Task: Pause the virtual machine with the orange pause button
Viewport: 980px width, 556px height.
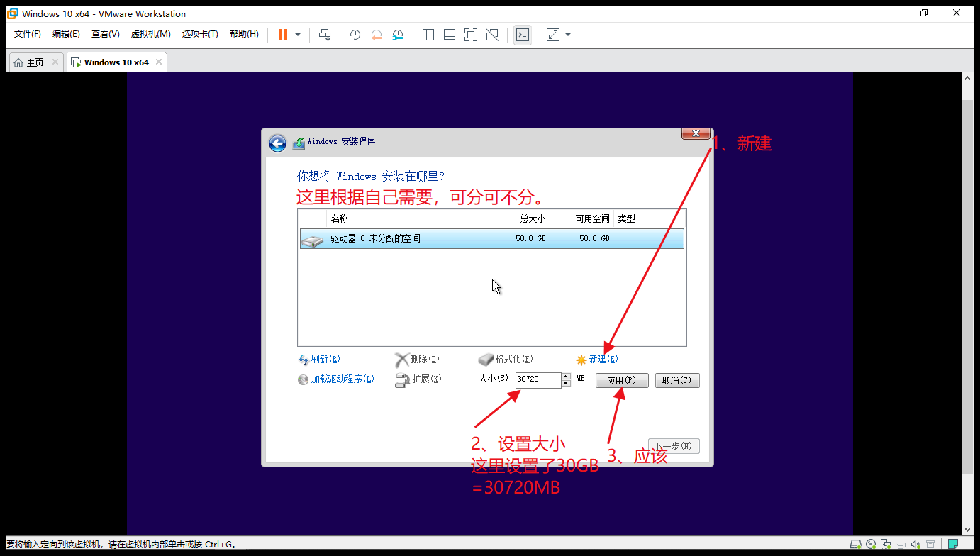Action: [x=283, y=35]
